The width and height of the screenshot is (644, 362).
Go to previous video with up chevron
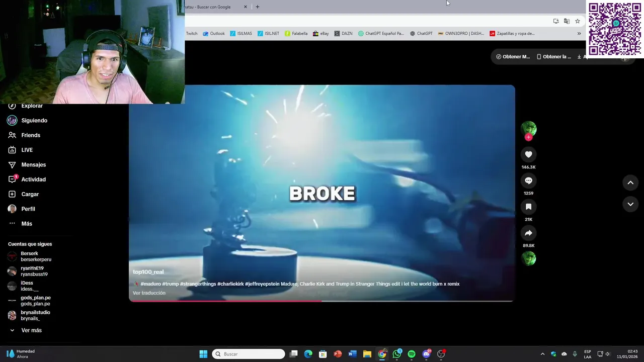point(630,183)
